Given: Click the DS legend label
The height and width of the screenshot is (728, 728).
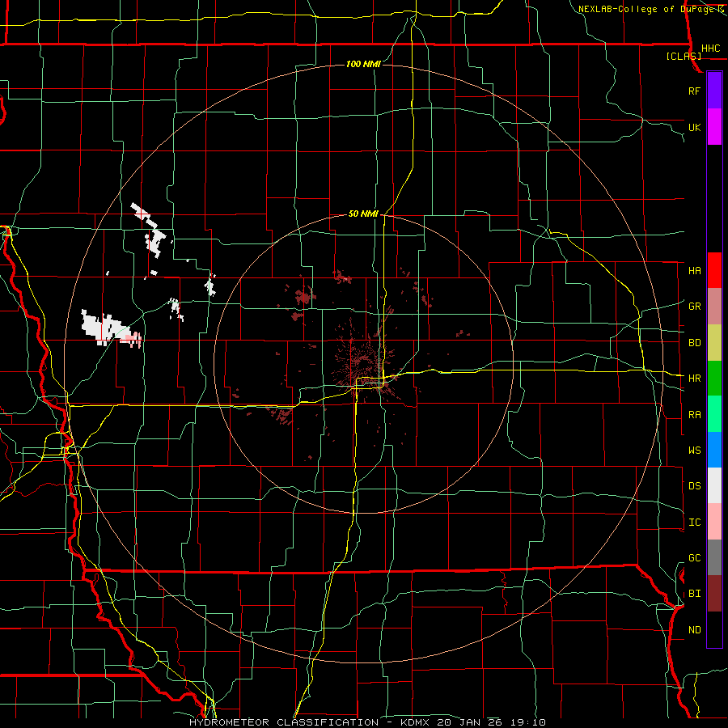Looking at the screenshot, I should (x=695, y=486).
